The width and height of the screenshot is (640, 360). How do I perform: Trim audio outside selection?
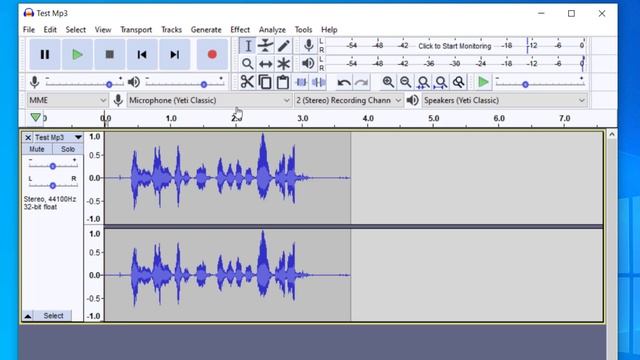point(301,82)
